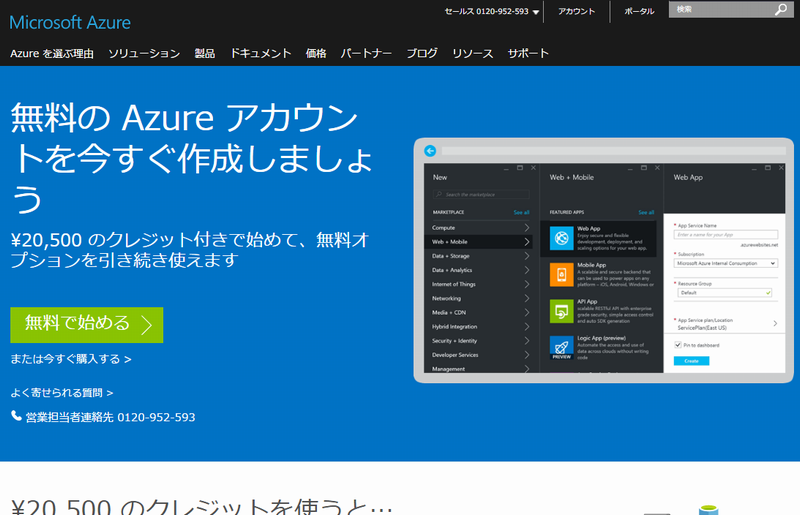Image resolution: width=800 pixels, height=515 pixels.
Task: Click the orange Mobile App icon
Action: coord(562,275)
